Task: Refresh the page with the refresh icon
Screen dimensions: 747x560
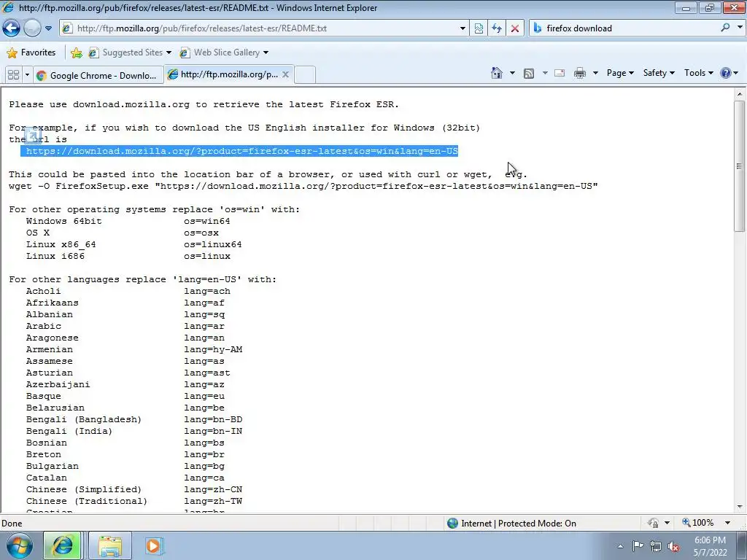Action: tap(496, 28)
